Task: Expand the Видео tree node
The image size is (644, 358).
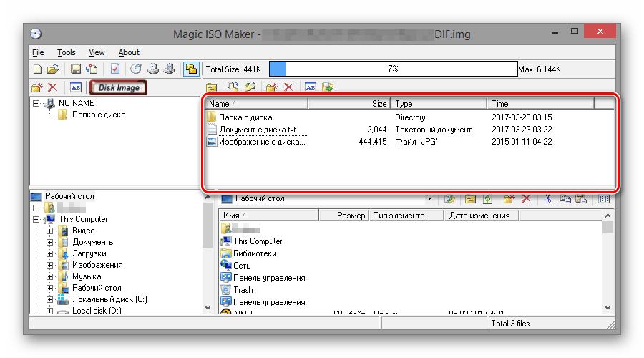Action: pos(49,231)
